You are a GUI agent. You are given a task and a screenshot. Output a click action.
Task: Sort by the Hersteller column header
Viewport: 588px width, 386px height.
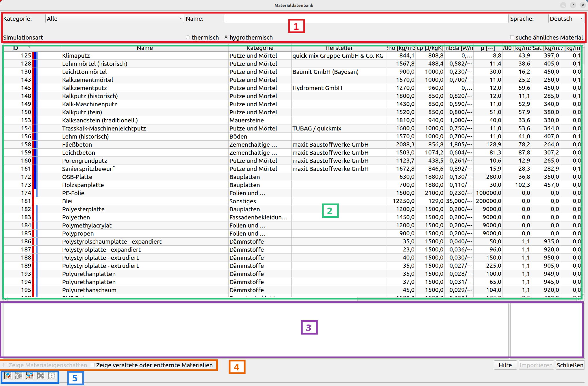339,48
